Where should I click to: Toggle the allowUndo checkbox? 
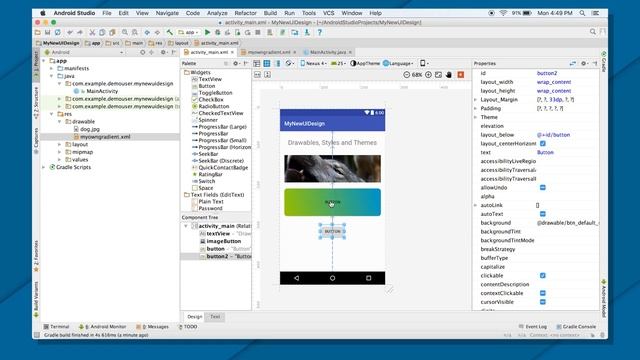543,188
